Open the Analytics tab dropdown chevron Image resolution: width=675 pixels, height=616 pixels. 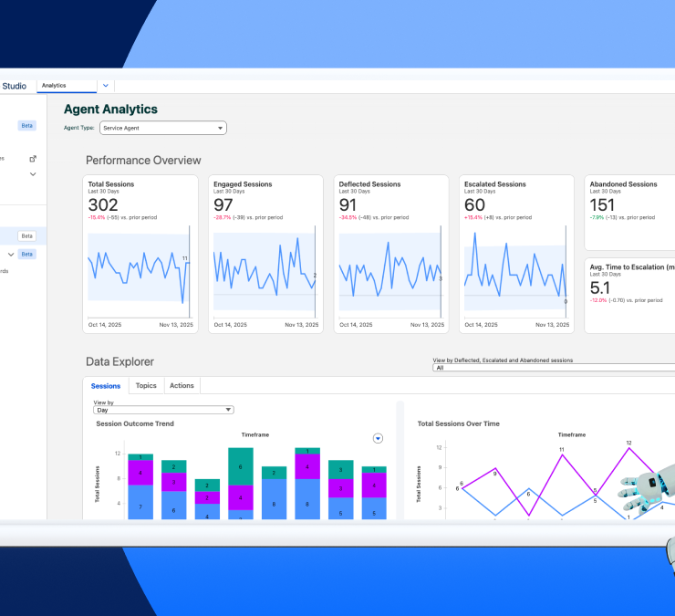point(105,86)
